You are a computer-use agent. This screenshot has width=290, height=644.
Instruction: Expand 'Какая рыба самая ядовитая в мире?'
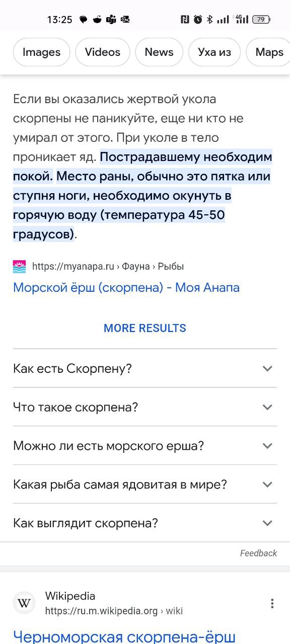tap(145, 485)
